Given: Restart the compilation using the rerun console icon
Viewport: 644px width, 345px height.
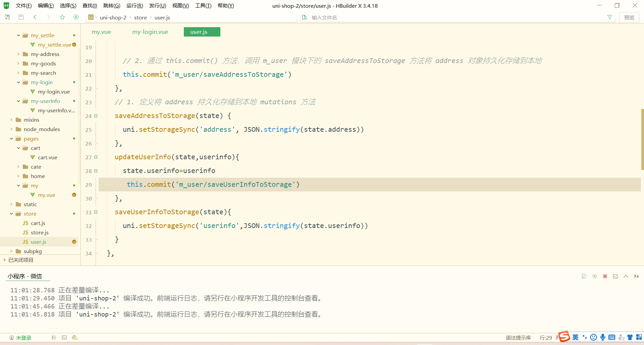Looking at the screenshot, I should point(595,276).
